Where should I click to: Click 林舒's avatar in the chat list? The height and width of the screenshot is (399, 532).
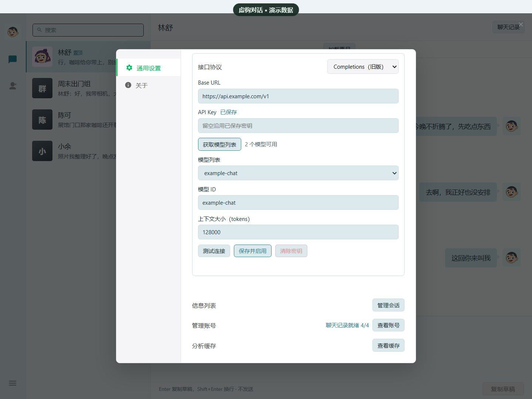(x=42, y=57)
